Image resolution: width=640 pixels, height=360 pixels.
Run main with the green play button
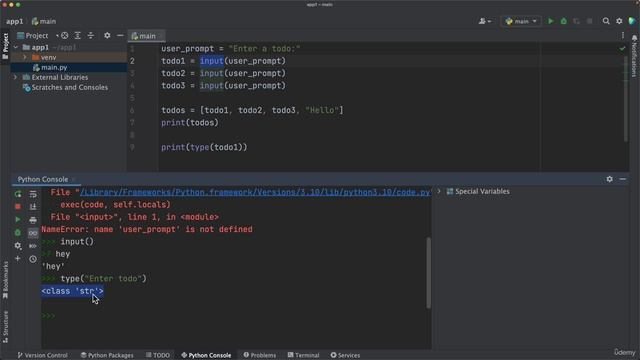point(551,21)
